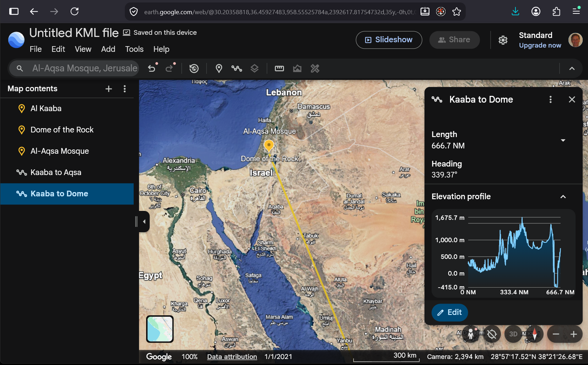Collapse the Map contents sidebar handle
The width and height of the screenshot is (588, 365).
pos(144,222)
